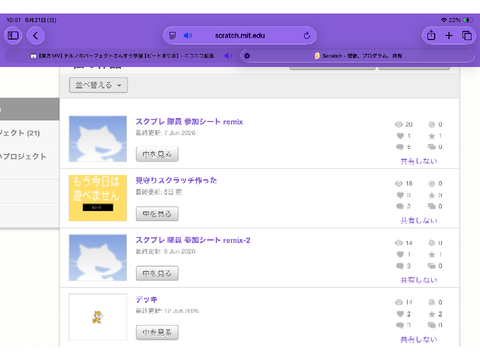The height and width of the screenshot is (360, 480).
Task: Click text 最終更新: 7 Jun 2026
Action: 166,133
